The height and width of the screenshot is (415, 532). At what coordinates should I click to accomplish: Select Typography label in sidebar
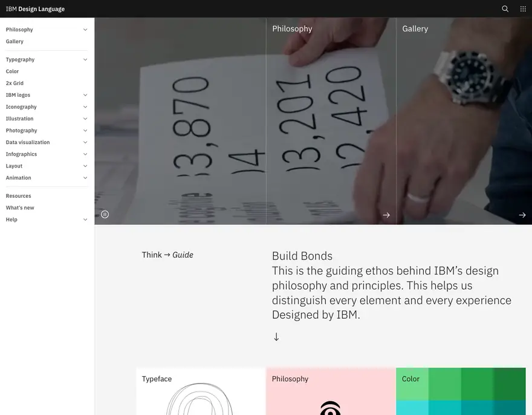coord(20,59)
